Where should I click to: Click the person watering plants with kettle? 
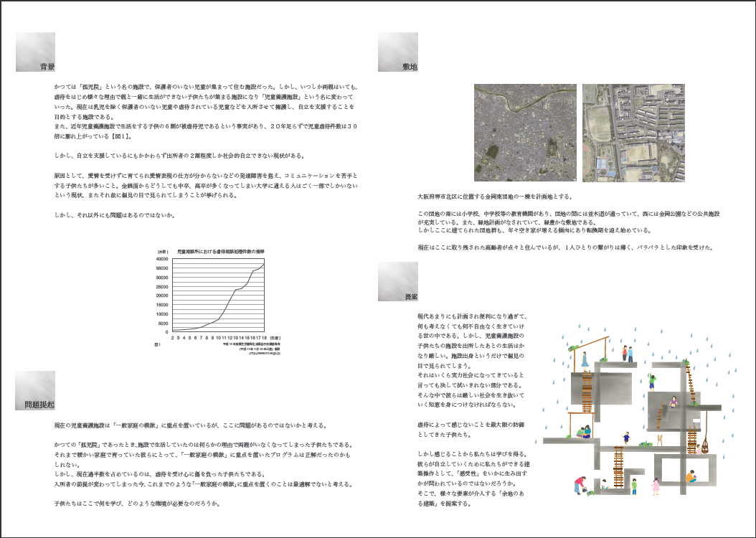point(580,485)
